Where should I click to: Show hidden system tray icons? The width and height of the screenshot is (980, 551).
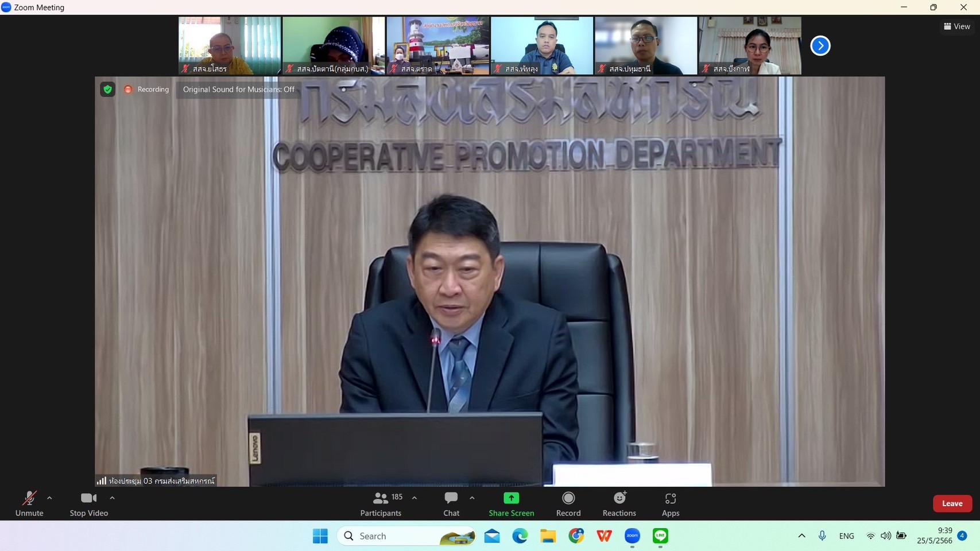802,536
